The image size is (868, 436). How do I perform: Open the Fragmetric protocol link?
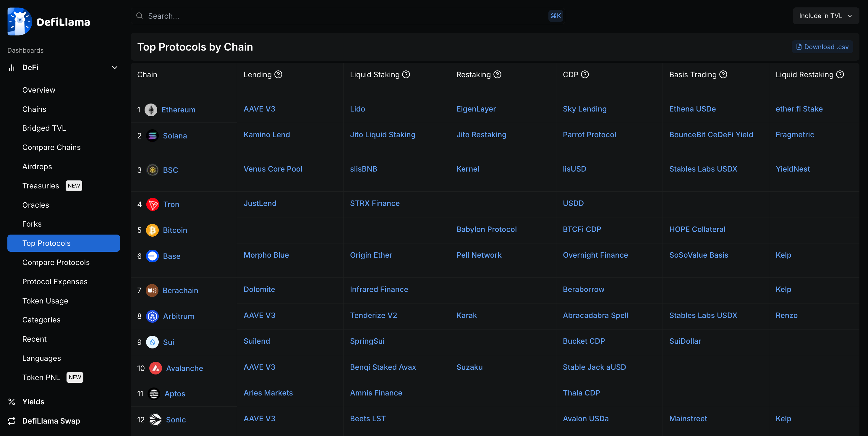[795, 135]
